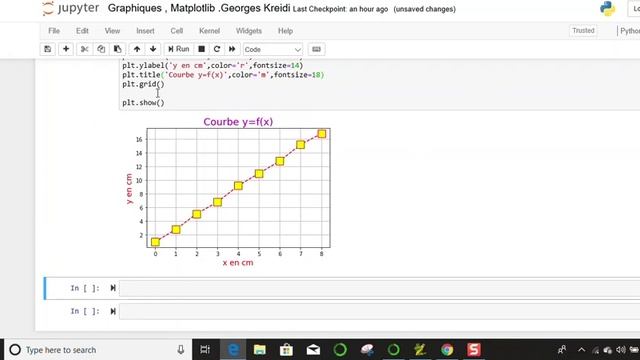640x360 pixels.
Task: Open the Edit menu
Action: tap(82, 31)
